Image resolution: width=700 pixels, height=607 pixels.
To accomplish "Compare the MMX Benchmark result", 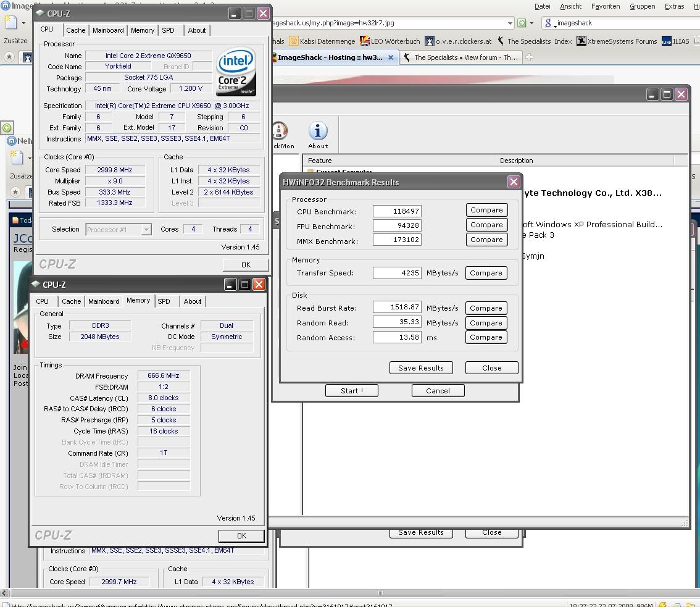I will tap(486, 240).
